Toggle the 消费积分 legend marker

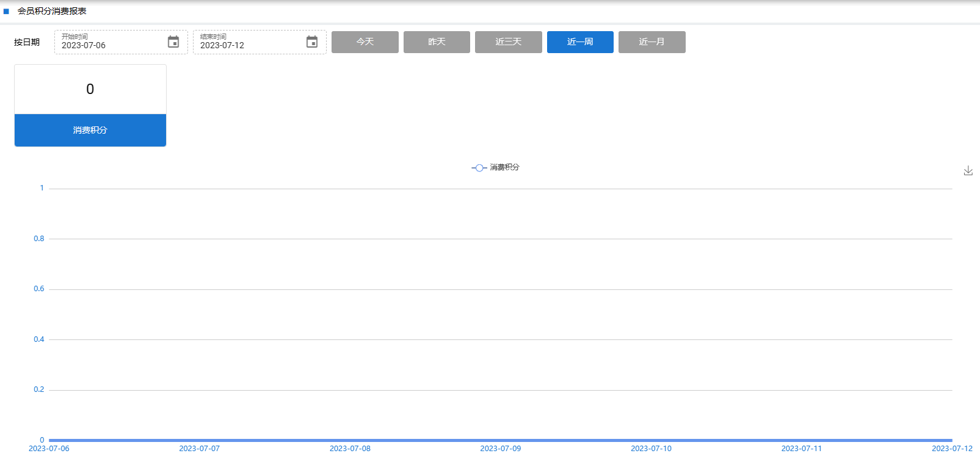(479, 168)
